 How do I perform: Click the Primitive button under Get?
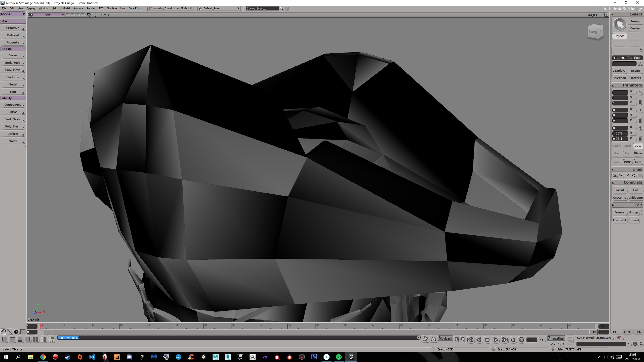point(13,28)
